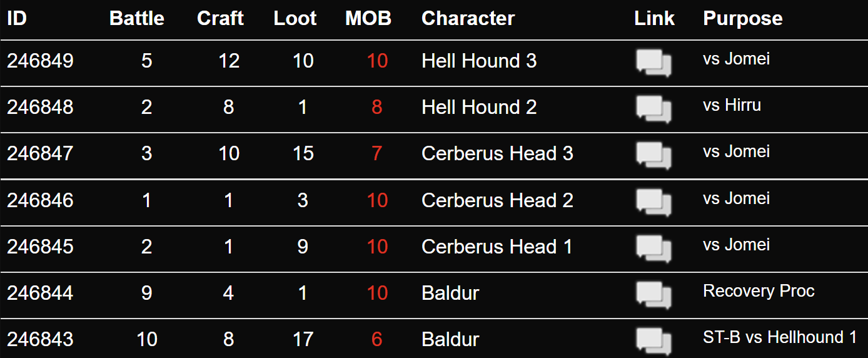Select the Cerberus Head 1 character cell
The height and width of the screenshot is (358, 868).
[x=497, y=247]
